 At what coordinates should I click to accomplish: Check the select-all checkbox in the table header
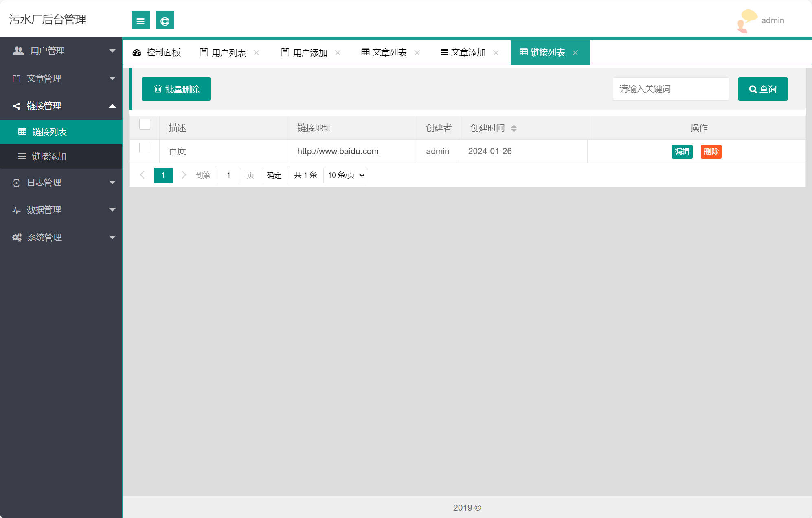145,124
